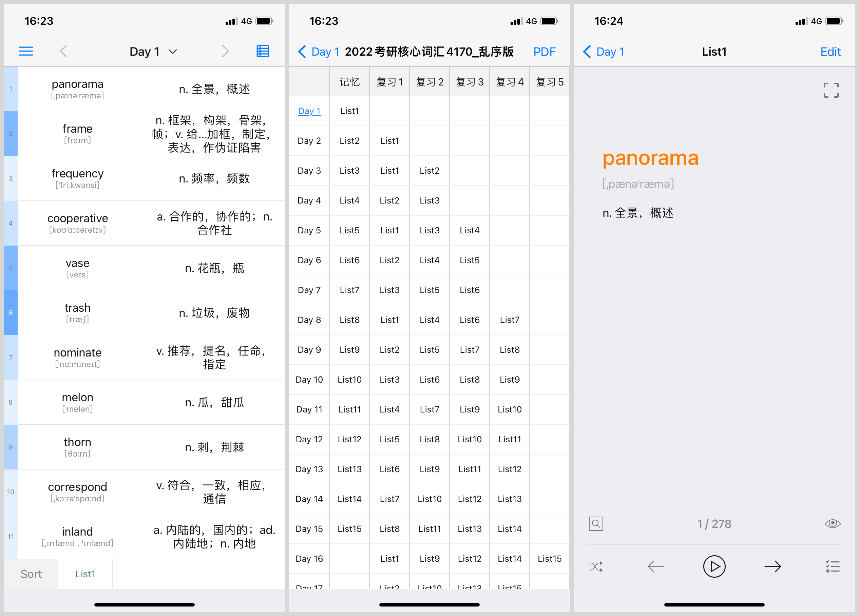
Task: Open List2 in the Day 2 memory column
Action: 349,141
